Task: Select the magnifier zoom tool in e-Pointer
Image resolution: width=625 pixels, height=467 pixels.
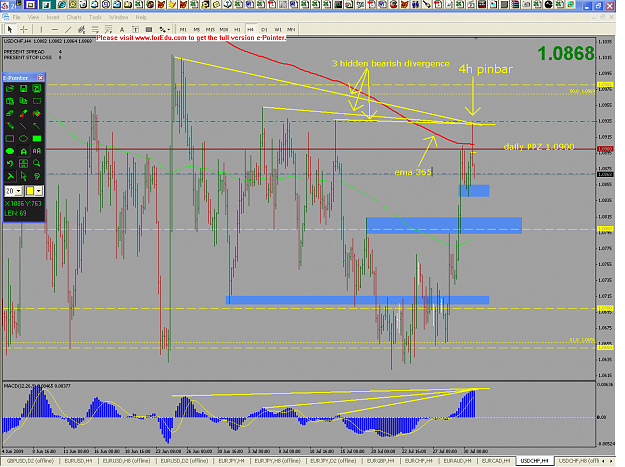Action: click(x=37, y=163)
